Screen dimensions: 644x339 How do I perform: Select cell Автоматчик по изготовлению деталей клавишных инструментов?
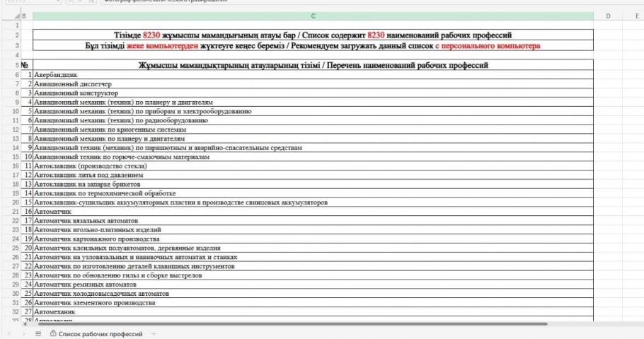pyautogui.click(x=313, y=266)
